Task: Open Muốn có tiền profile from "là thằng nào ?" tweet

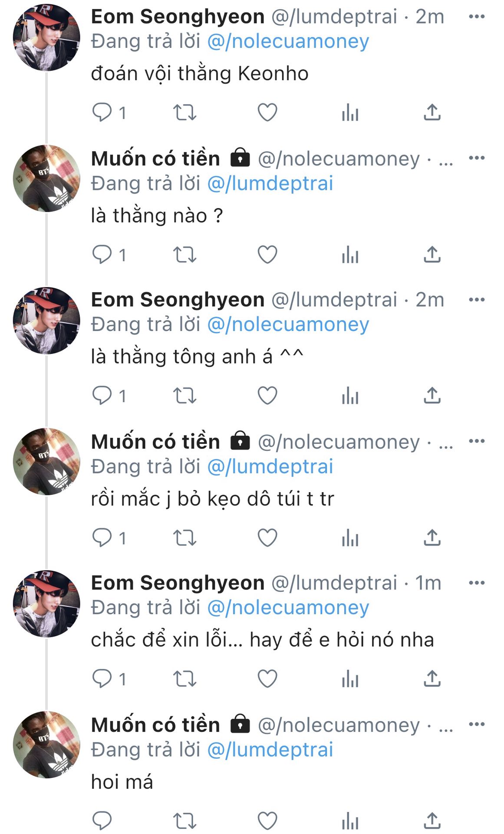Action: point(155,159)
